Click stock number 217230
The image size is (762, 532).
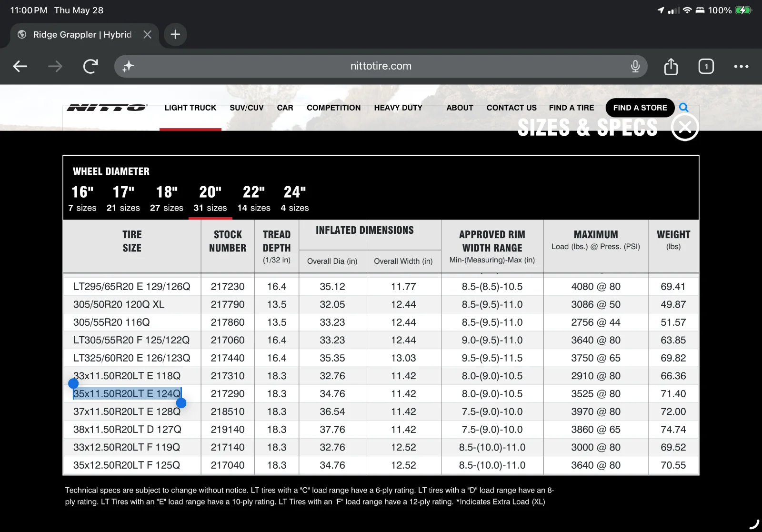pyautogui.click(x=228, y=287)
